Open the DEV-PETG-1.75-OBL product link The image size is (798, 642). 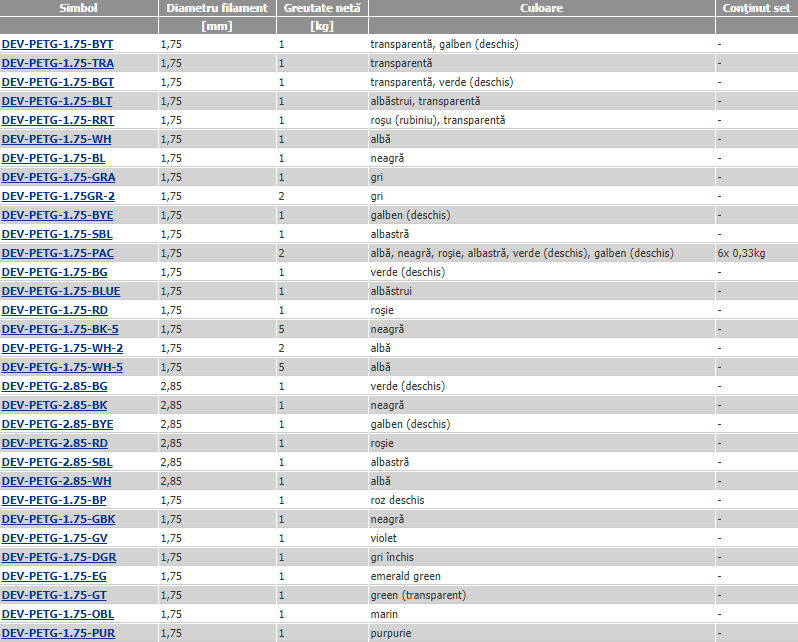[58, 615]
